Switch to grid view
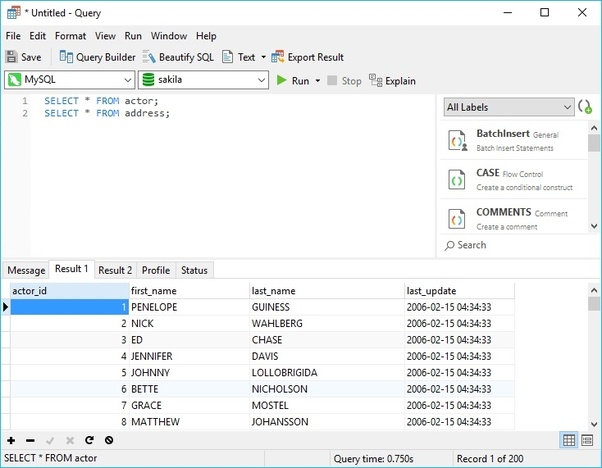Image resolution: width=602 pixels, height=468 pixels. pyautogui.click(x=569, y=440)
